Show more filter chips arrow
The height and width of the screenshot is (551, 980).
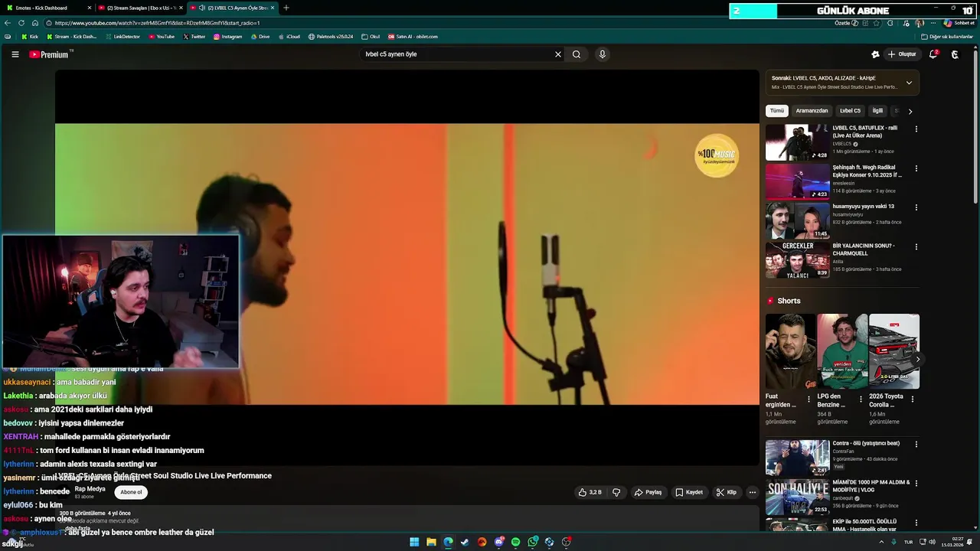click(910, 111)
